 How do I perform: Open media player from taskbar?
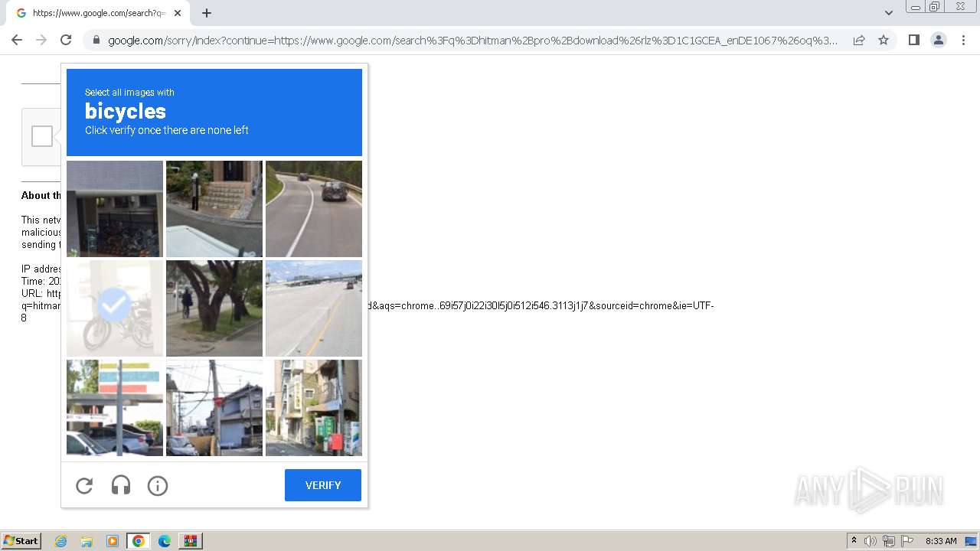pos(113,541)
